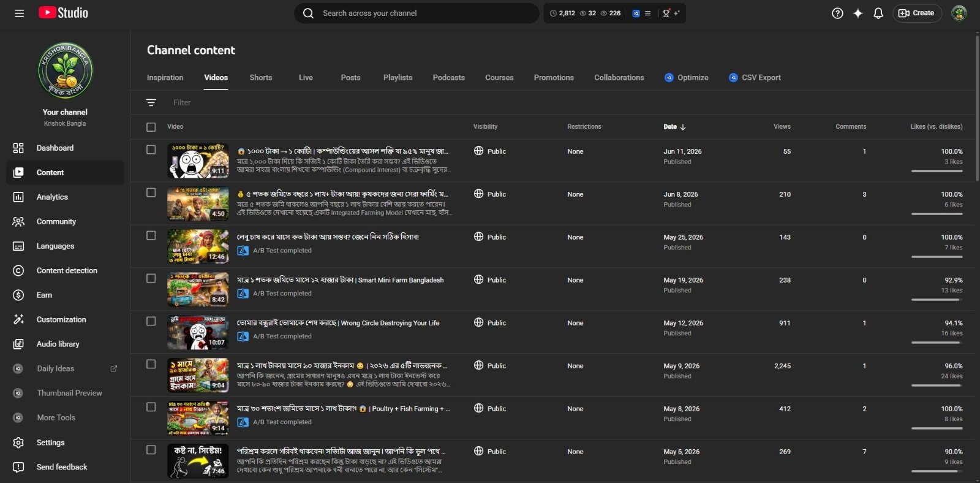The height and width of the screenshot is (483, 980).
Task: Click the trophy achievements icon
Action: coord(666,13)
